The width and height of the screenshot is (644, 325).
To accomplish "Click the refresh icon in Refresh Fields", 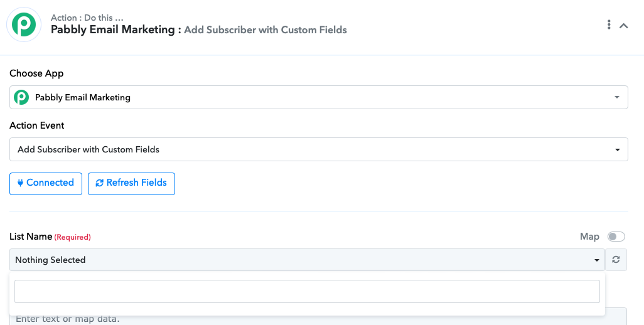I will pos(99,183).
